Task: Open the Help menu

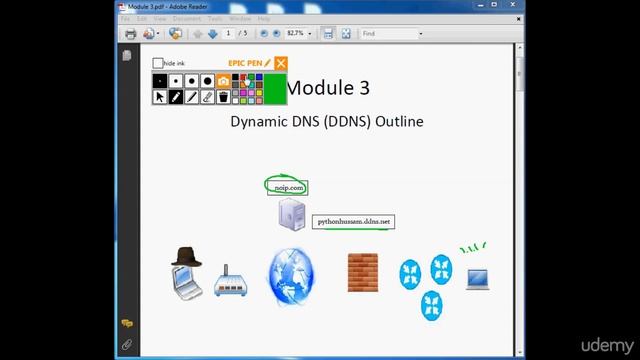Action: (x=264, y=19)
